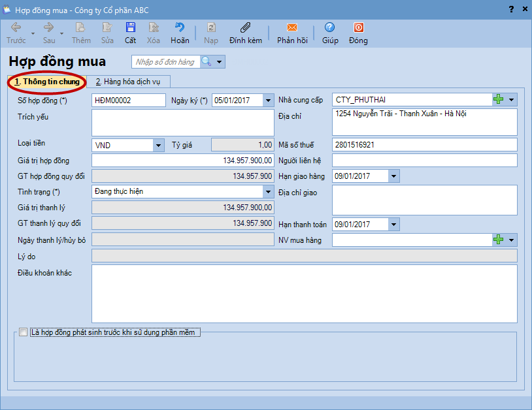Toggle pre-software contract checkbox
Viewport: 532px width, 410px height.
pyautogui.click(x=24, y=332)
